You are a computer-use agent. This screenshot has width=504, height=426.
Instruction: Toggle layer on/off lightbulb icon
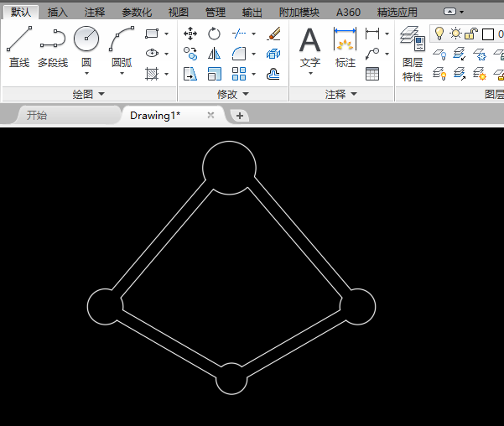click(439, 34)
